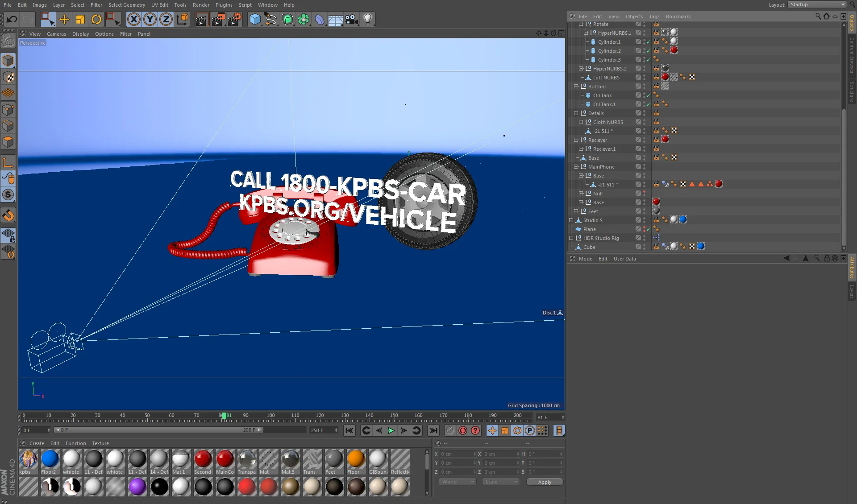This screenshot has height=504, width=857.
Task: Collapse the MainPhone group
Action: pos(576,167)
